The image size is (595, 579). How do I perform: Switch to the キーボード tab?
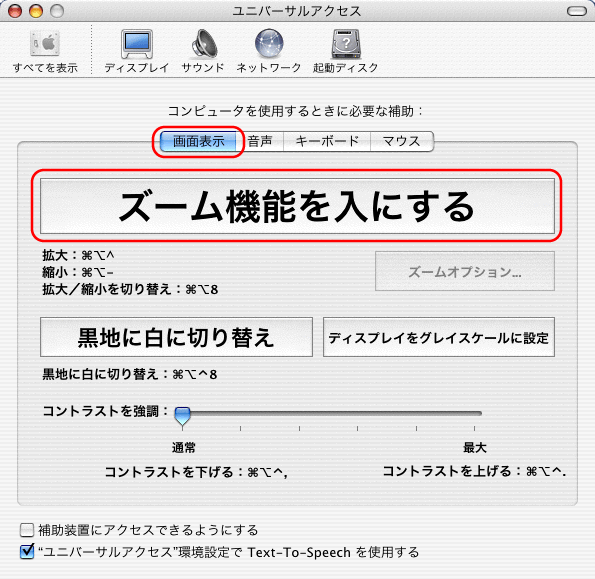327,141
